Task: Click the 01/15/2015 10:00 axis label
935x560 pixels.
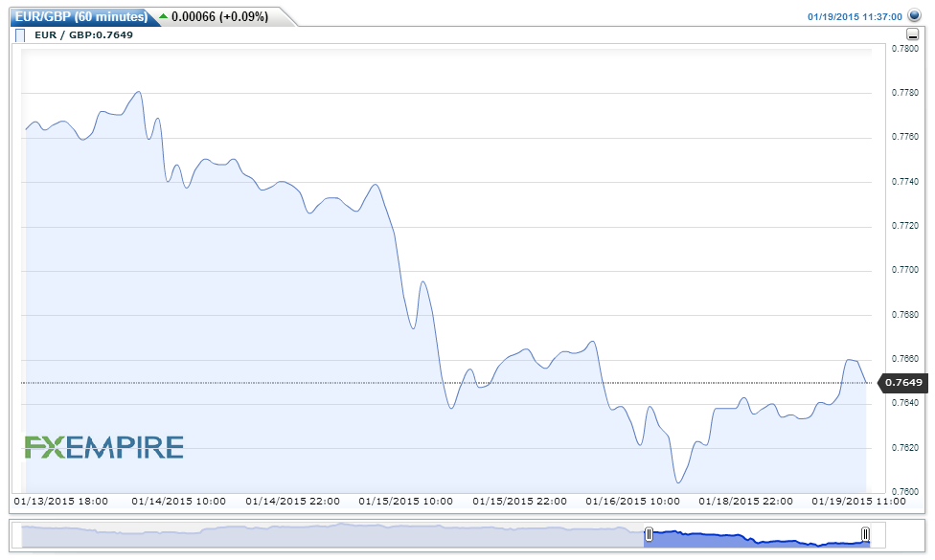Action: pyautogui.click(x=405, y=501)
